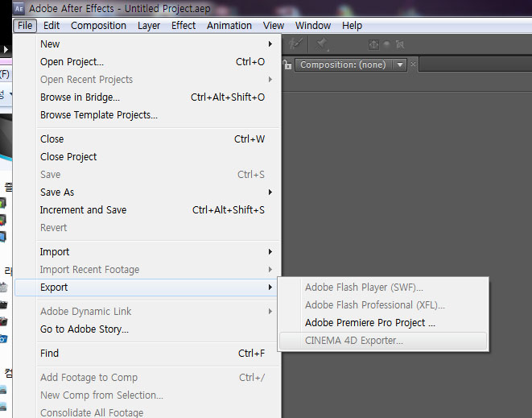
Task: Click the Composition: (none) panel tab
Action: point(343,64)
